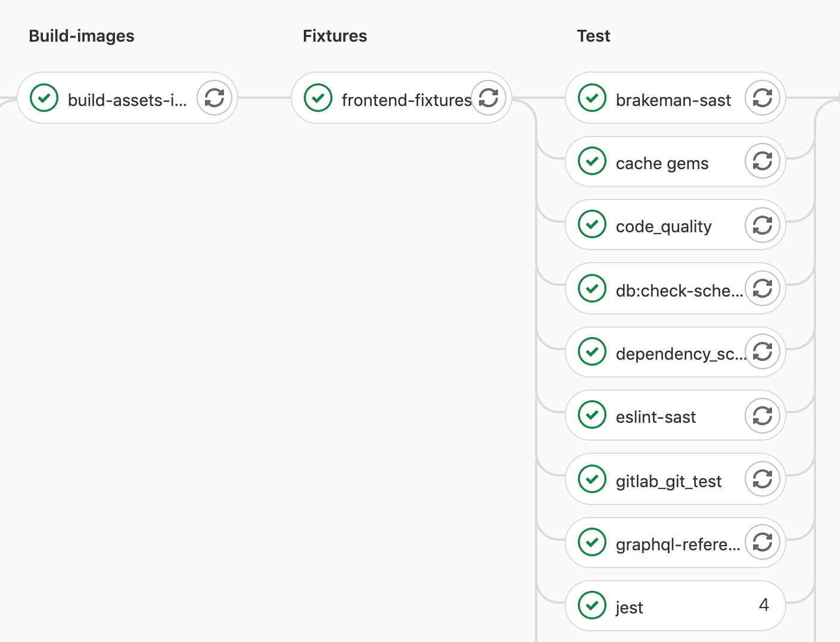Viewport: 840px width, 642px height.
Task: Retry the eslint-sast job
Action: [x=763, y=416]
